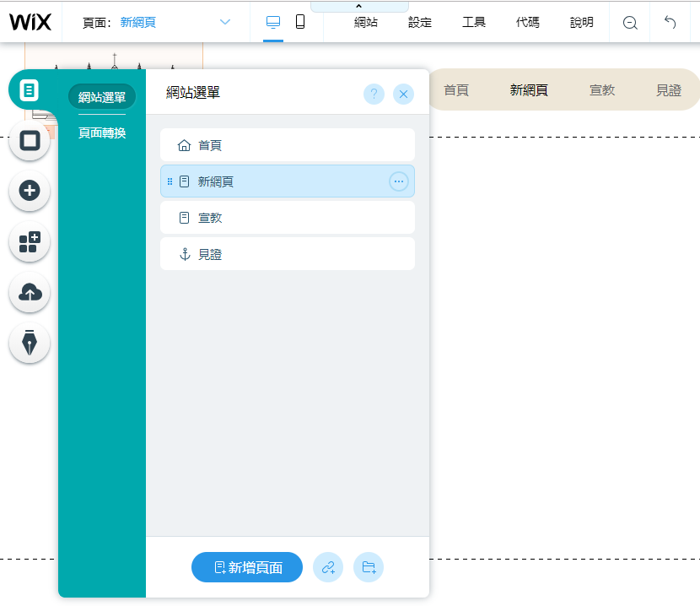Open more options for 新網頁 page

399,181
